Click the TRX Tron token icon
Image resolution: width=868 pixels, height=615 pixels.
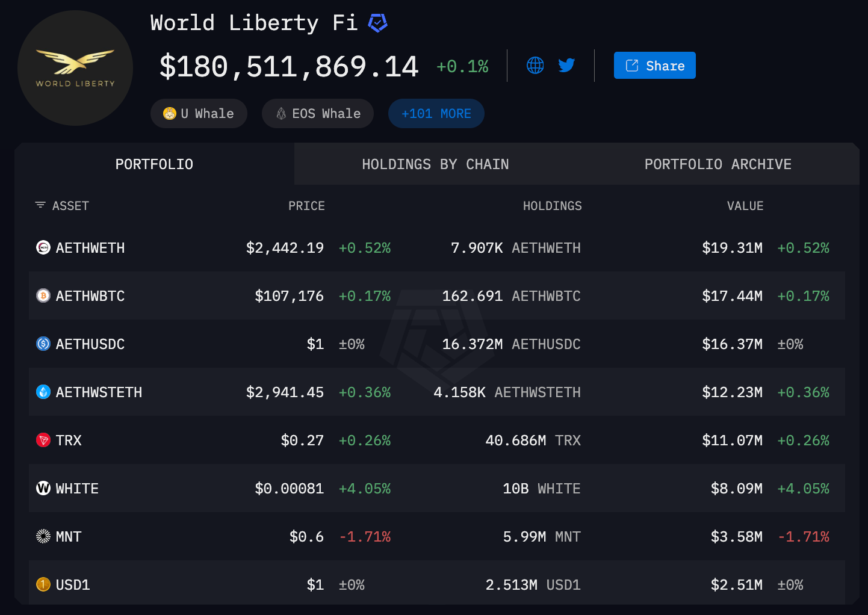tap(43, 440)
